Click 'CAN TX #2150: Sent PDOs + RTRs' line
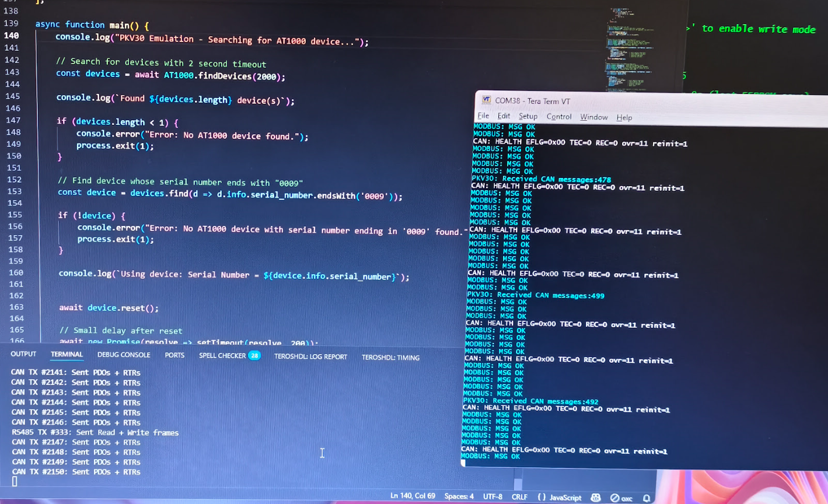This screenshot has height=504, width=828. click(76, 471)
